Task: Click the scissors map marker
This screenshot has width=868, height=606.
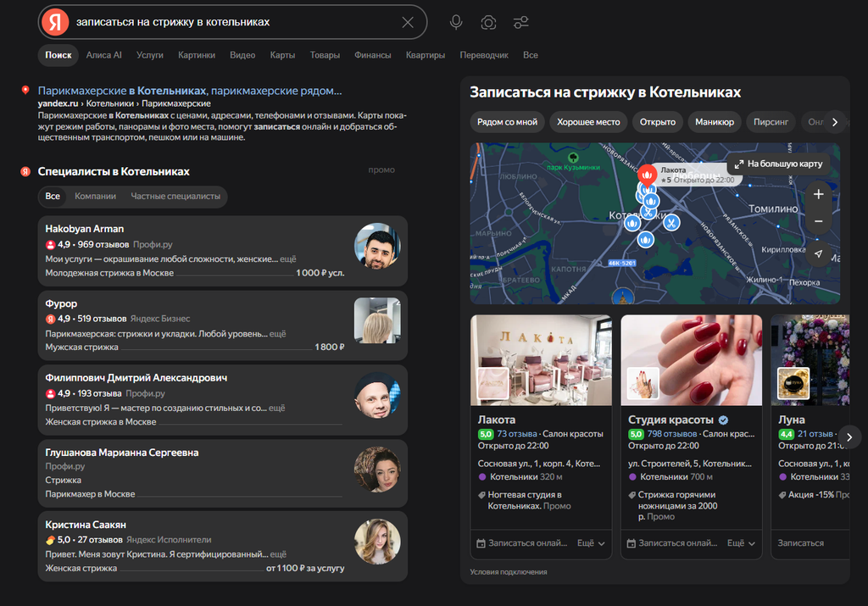Action: (671, 223)
